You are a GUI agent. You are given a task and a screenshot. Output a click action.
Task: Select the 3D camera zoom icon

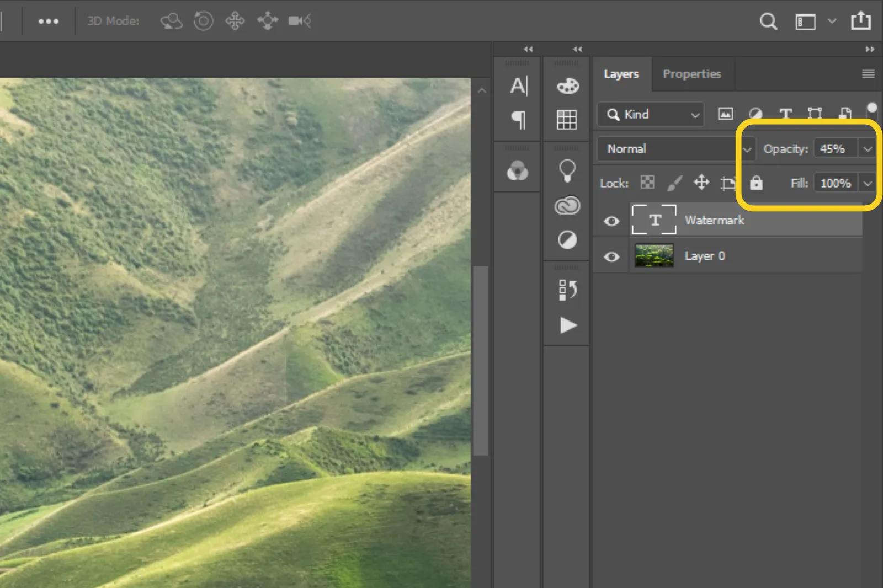[300, 22]
